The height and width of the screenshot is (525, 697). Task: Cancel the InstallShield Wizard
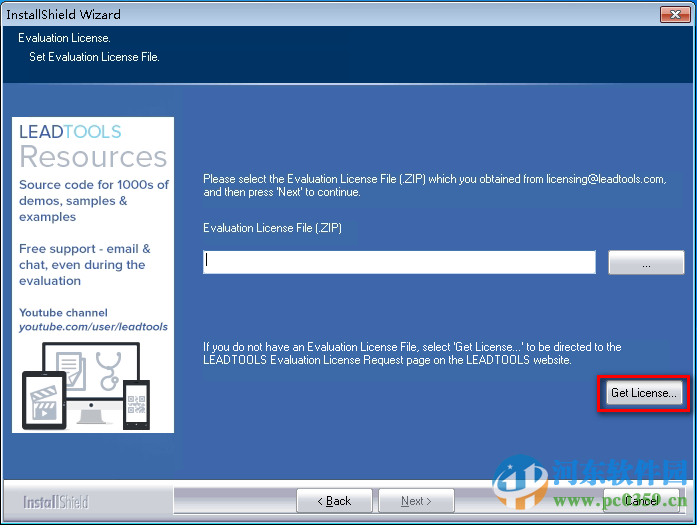641,501
